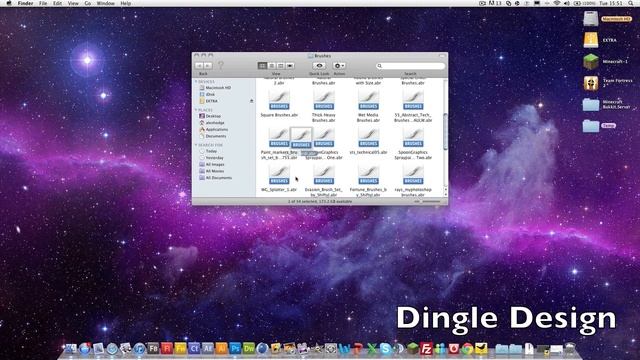
Task: Open Spotlight search in menu bar
Action: pyautogui.click(x=631, y=3)
